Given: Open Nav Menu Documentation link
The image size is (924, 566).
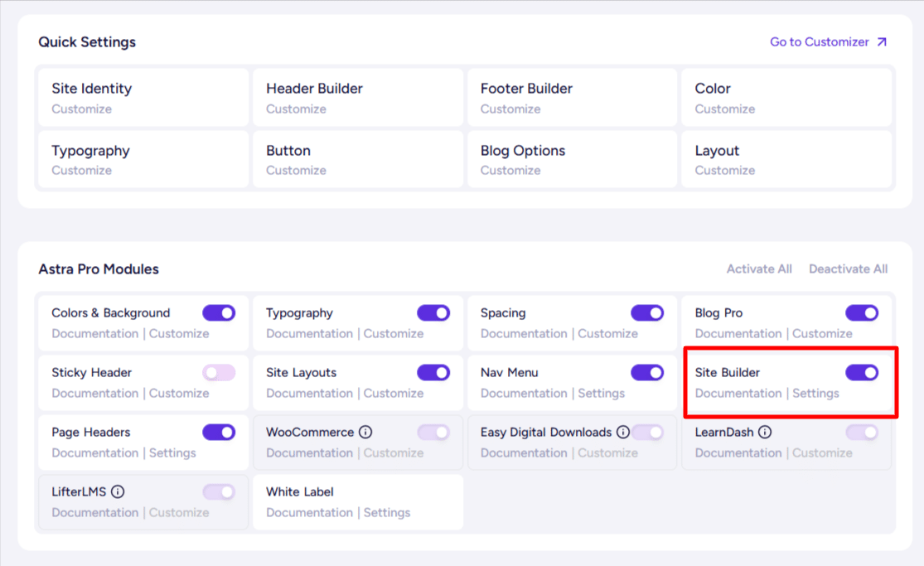Looking at the screenshot, I should point(524,394).
